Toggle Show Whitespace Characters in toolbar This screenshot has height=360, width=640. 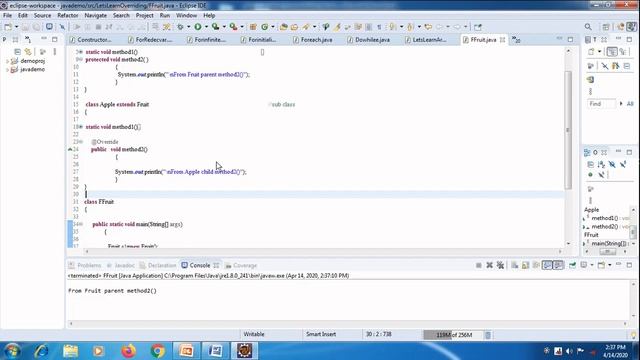pyautogui.click(x=379, y=27)
